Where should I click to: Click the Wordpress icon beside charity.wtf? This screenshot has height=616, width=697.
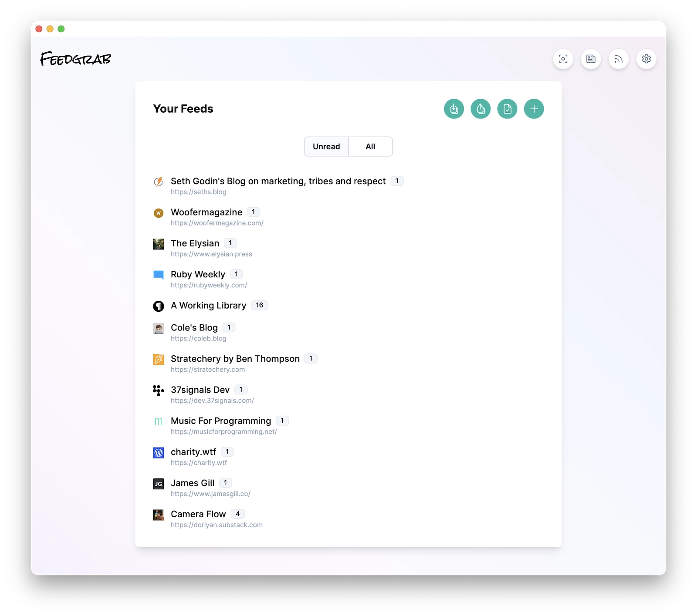tap(158, 453)
